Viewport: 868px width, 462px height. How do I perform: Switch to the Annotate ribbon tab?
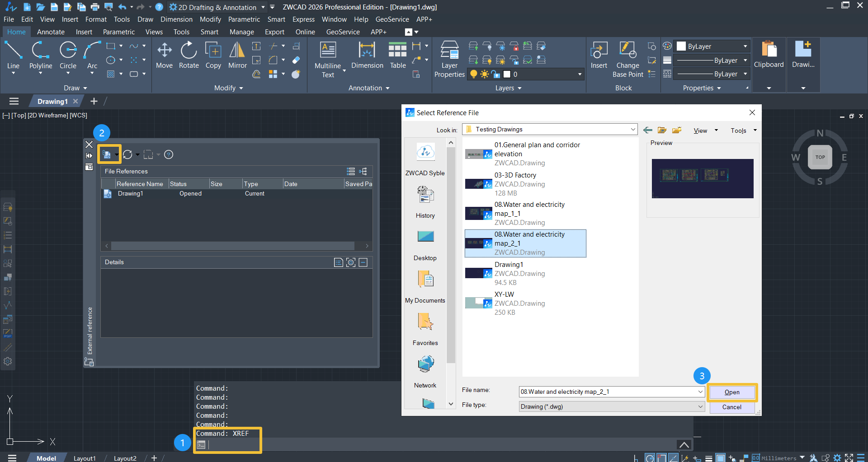pyautogui.click(x=51, y=32)
